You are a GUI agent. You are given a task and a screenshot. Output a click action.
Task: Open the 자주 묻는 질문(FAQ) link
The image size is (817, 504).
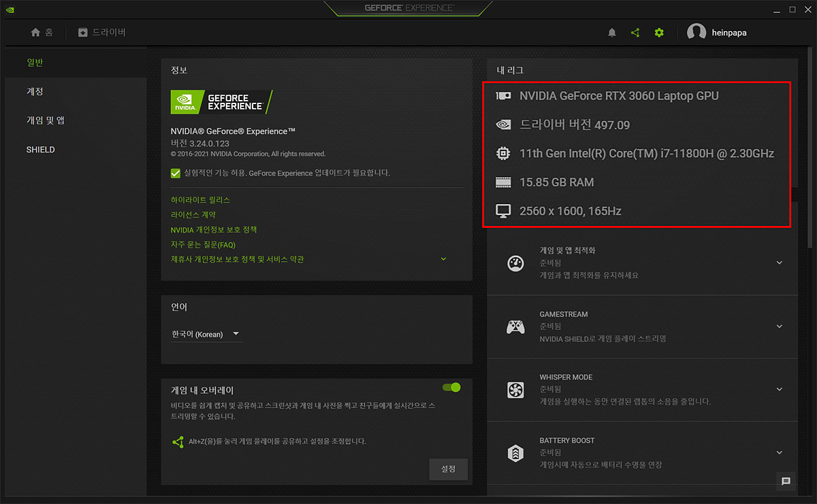point(203,245)
